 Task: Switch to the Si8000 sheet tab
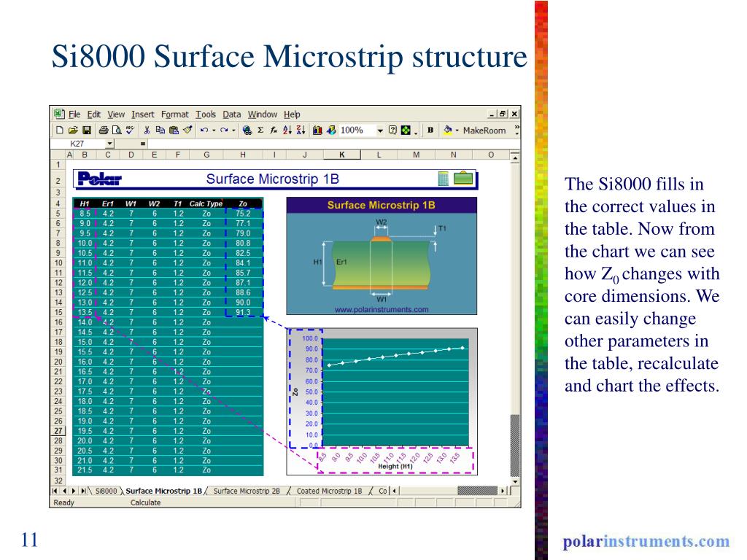(x=106, y=491)
